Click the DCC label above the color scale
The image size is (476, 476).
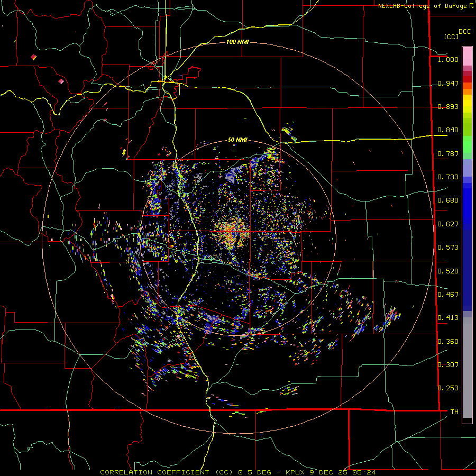[x=465, y=32]
